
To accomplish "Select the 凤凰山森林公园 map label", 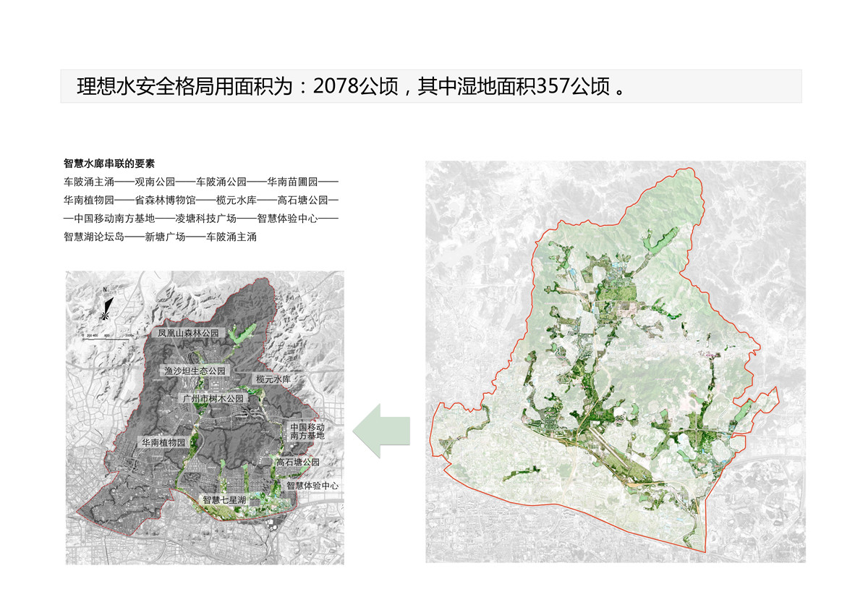I will (189, 334).
